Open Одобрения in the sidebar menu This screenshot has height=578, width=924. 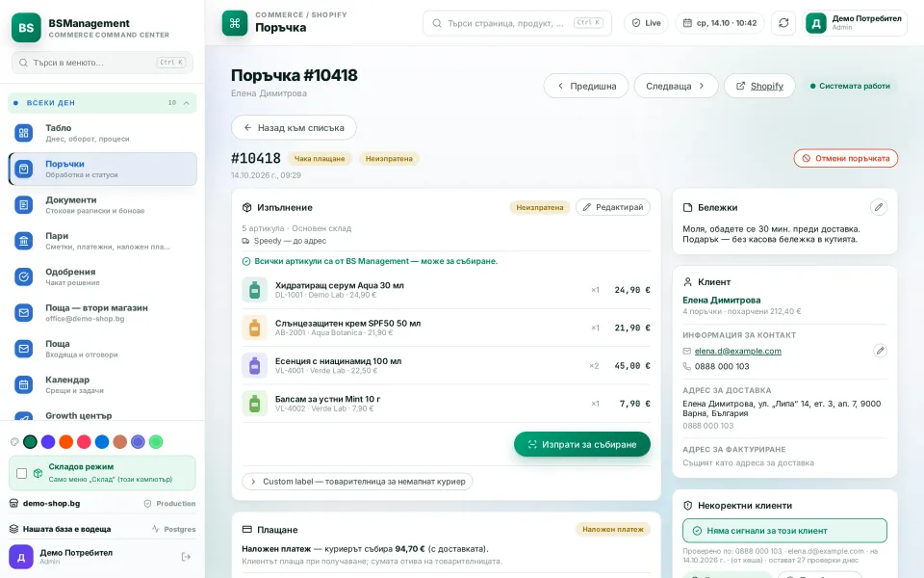pos(103,276)
